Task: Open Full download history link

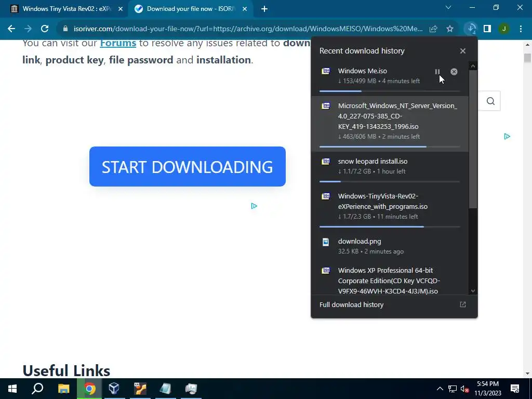Action: click(x=352, y=304)
